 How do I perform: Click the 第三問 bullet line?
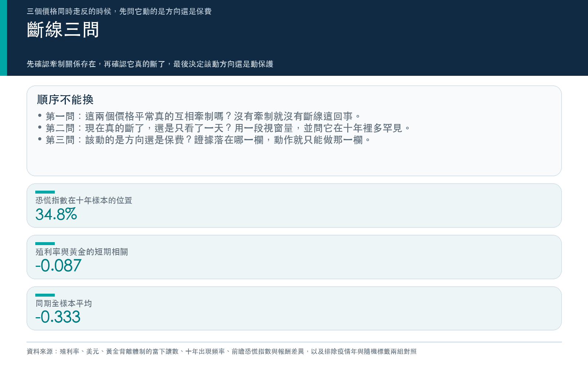click(x=204, y=140)
